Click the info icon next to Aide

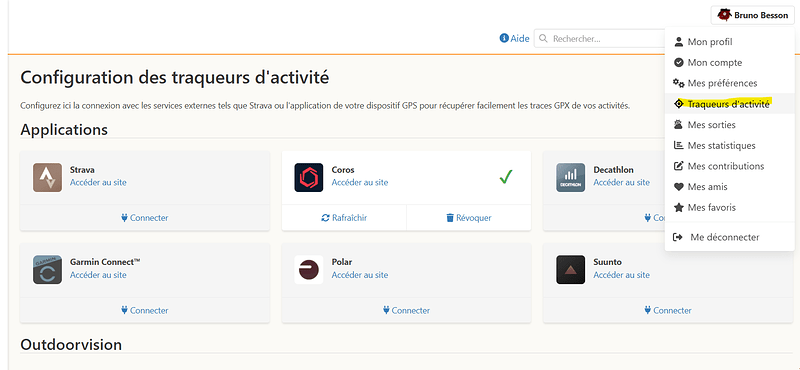coord(504,38)
